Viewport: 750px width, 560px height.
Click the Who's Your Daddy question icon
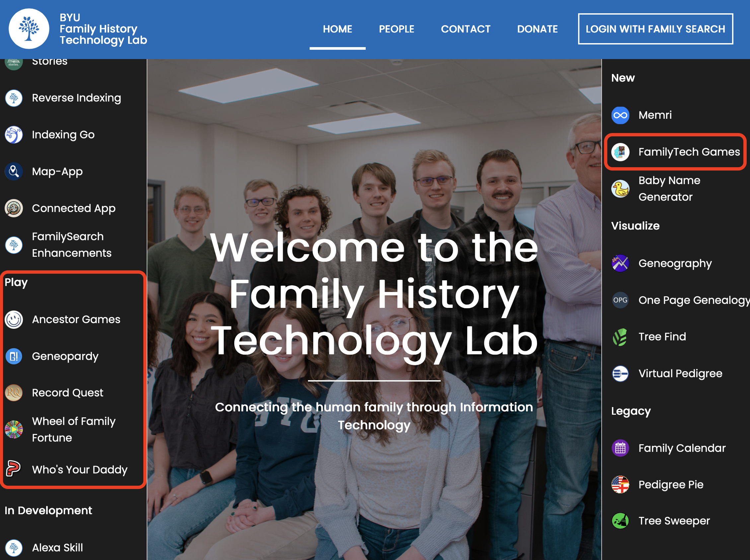14,469
